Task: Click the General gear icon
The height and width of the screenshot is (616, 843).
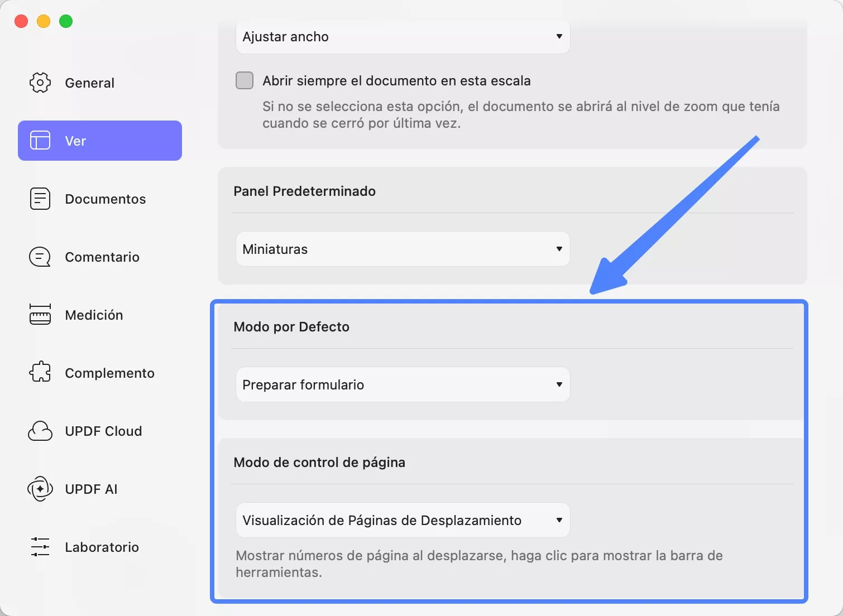Action: click(x=40, y=83)
